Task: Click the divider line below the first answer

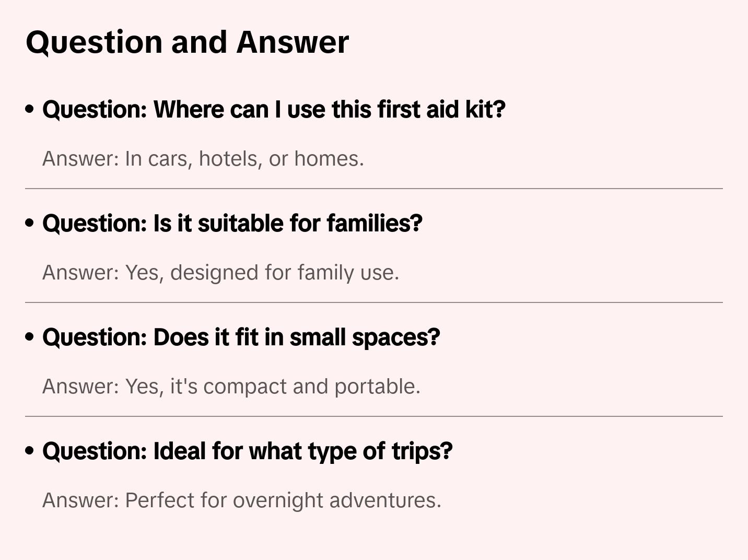Action: coord(374,189)
